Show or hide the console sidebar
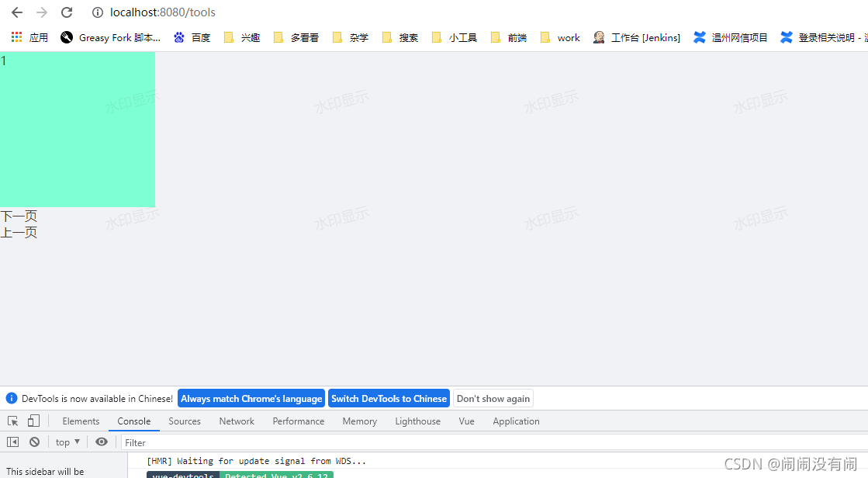This screenshot has height=478, width=868. 13,442
